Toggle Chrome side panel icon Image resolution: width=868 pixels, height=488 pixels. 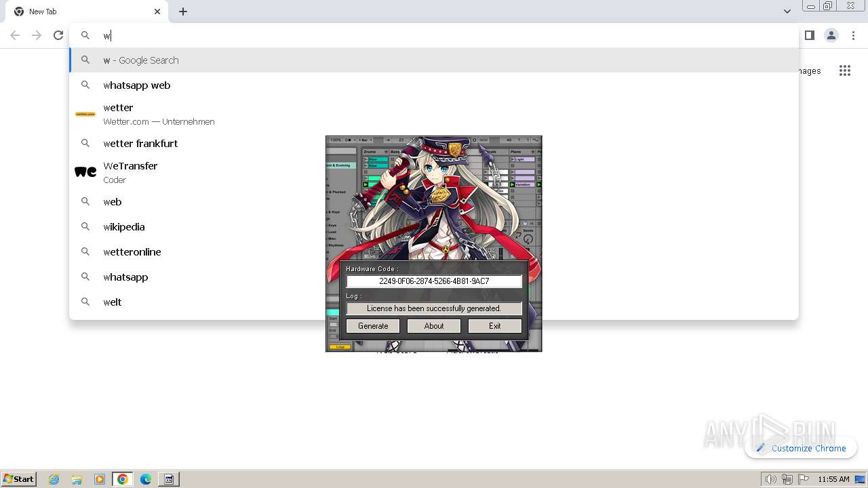(809, 35)
